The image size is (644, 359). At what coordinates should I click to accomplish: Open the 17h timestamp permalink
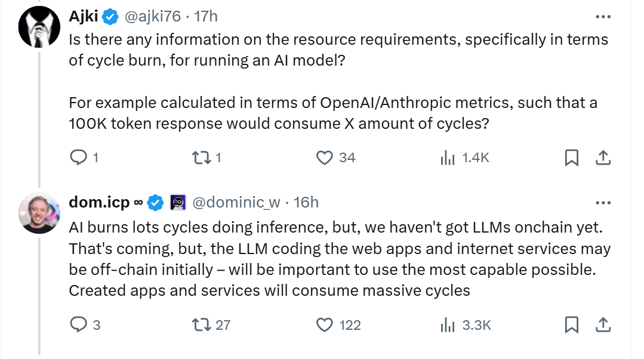205,17
